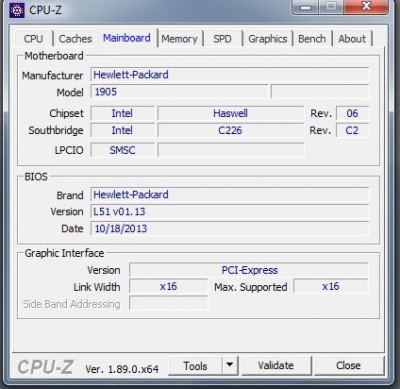This screenshot has height=389, width=400.
Task: Select the PCI-Express version value
Action: click(249, 270)
